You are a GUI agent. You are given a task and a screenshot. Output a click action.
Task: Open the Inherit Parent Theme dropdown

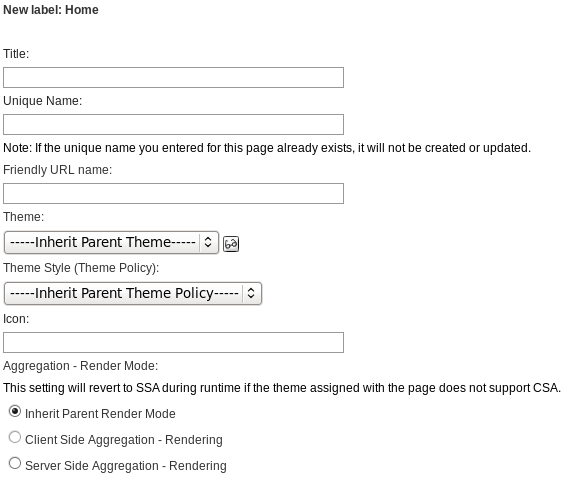[x=111, y=242]
